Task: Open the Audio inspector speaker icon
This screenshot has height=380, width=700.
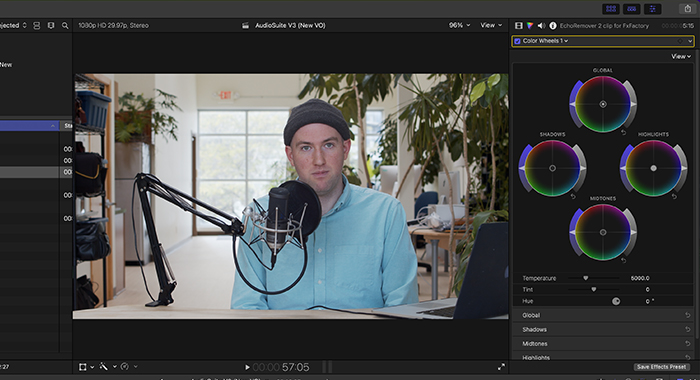Action: click(541, 26)
